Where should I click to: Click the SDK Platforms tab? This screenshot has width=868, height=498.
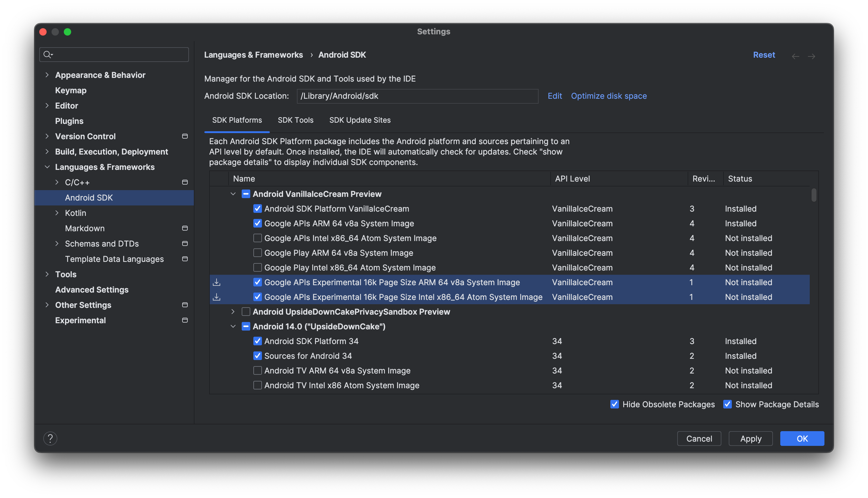point(237,120)
